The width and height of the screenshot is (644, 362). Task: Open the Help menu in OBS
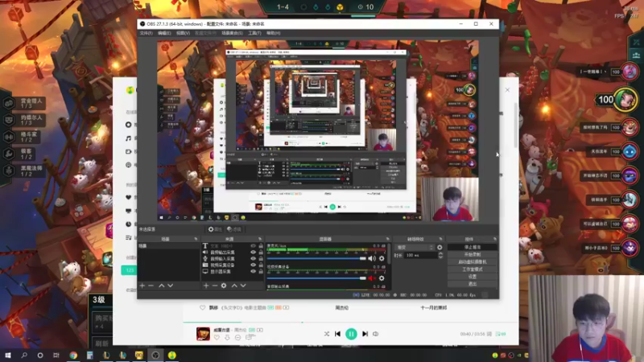pyautogui.click(x=273, y=33)
